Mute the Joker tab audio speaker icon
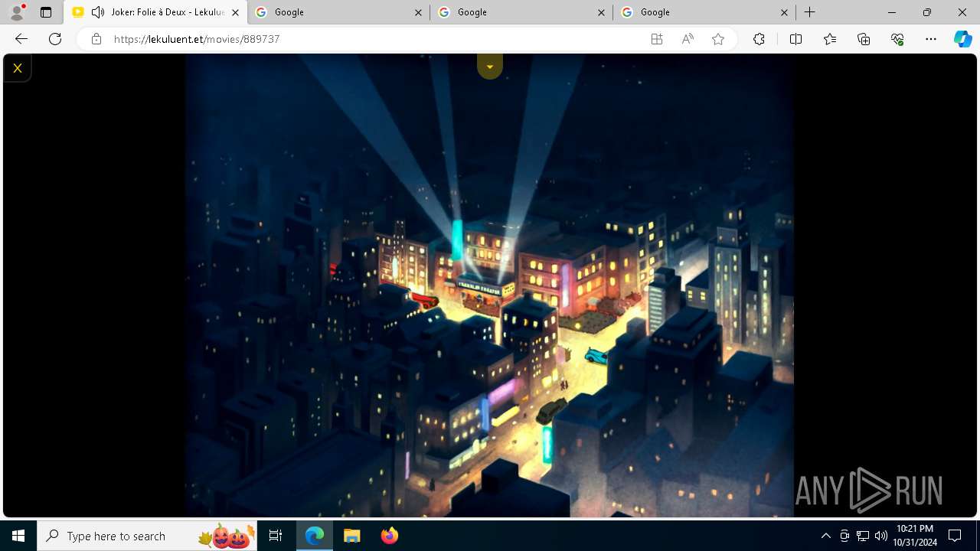This screenshot has height=551, width=980. point(98,12)
